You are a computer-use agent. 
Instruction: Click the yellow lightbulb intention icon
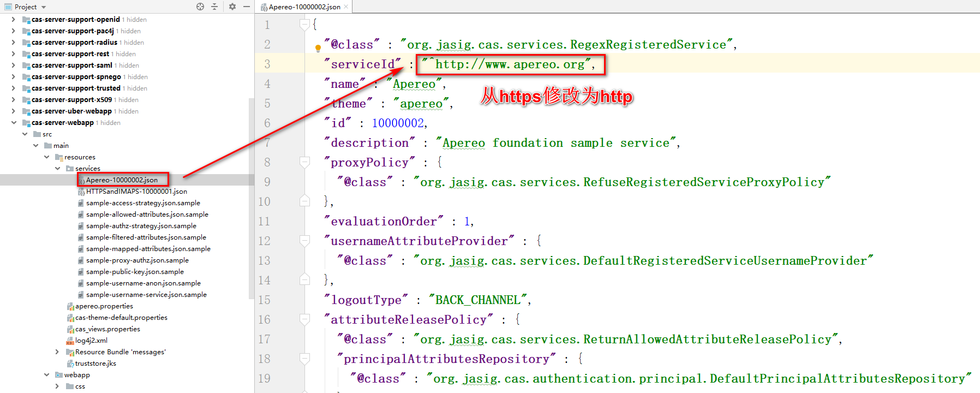(x=318, y=48)
